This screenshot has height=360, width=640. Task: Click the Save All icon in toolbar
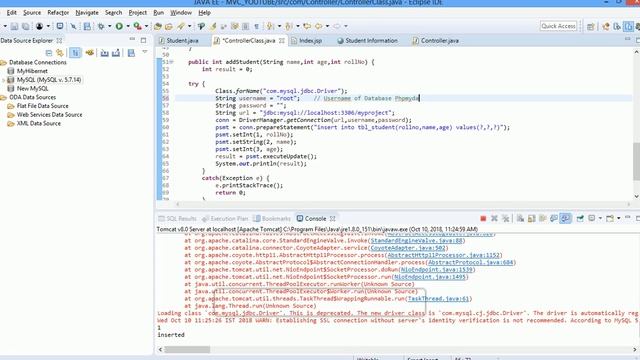pos(25,26)
